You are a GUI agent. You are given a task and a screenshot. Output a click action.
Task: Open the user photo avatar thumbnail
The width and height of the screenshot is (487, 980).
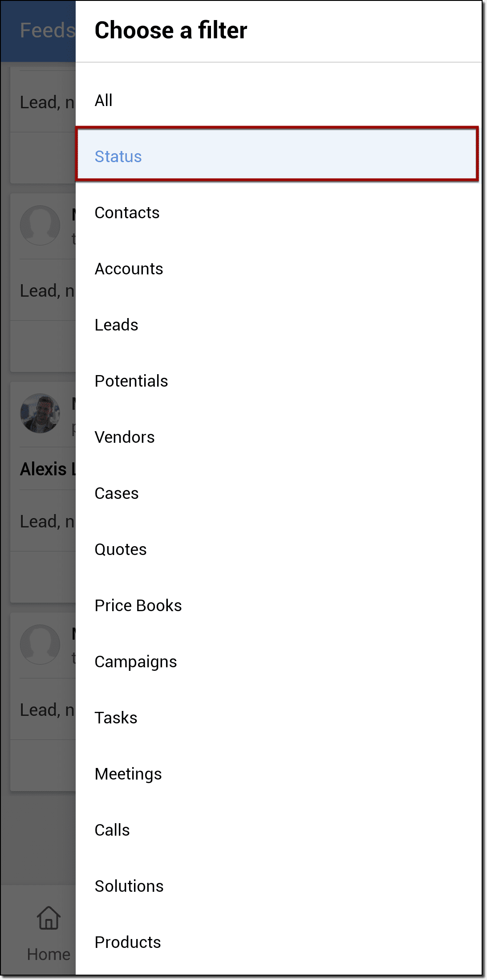pos(40,413)
